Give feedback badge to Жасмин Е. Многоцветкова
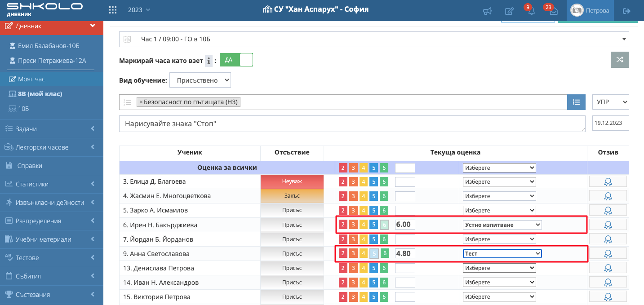 [x=608, y=196]
